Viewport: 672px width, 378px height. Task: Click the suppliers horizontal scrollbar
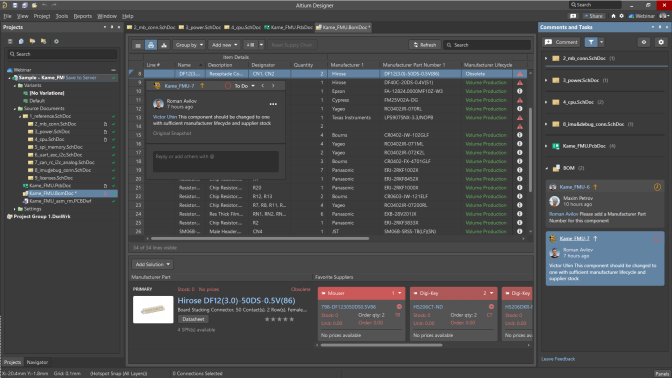tap(381, 345)
